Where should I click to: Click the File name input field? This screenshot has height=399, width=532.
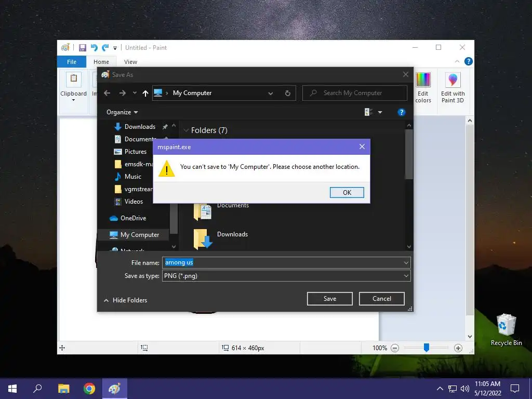(x=283, y=262)
